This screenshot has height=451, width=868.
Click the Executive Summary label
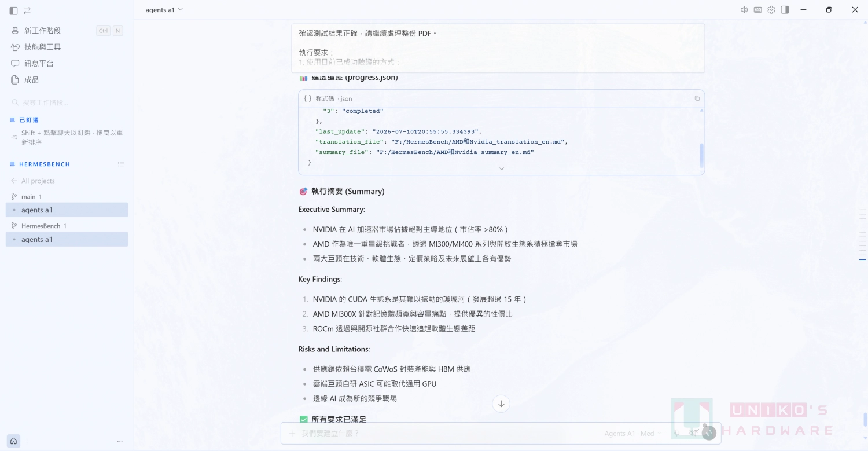[x=332, y=209]
